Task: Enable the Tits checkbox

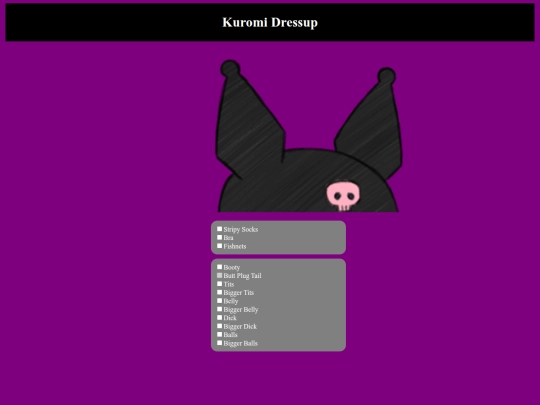Action: [219, 284]
